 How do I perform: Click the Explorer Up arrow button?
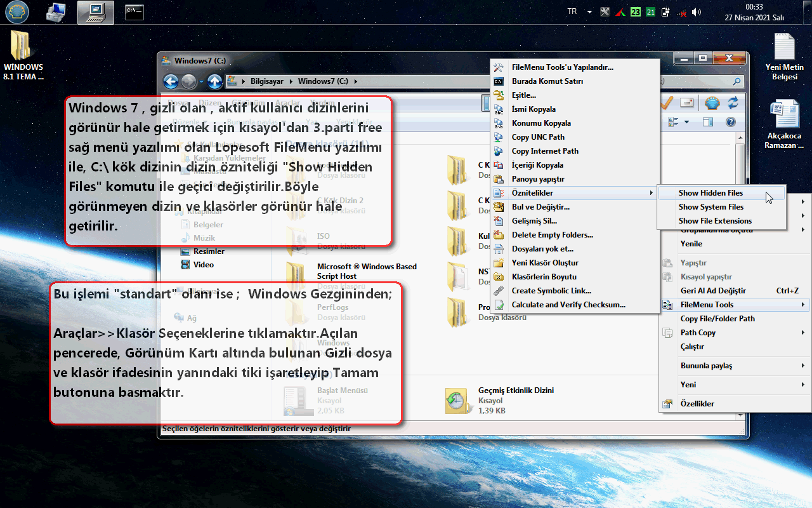(215, 81)
